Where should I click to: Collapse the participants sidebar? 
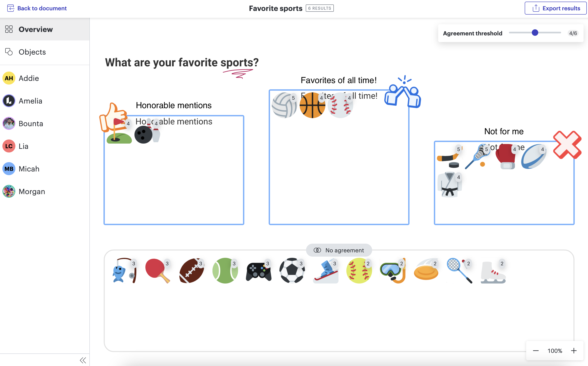[83, 360]
